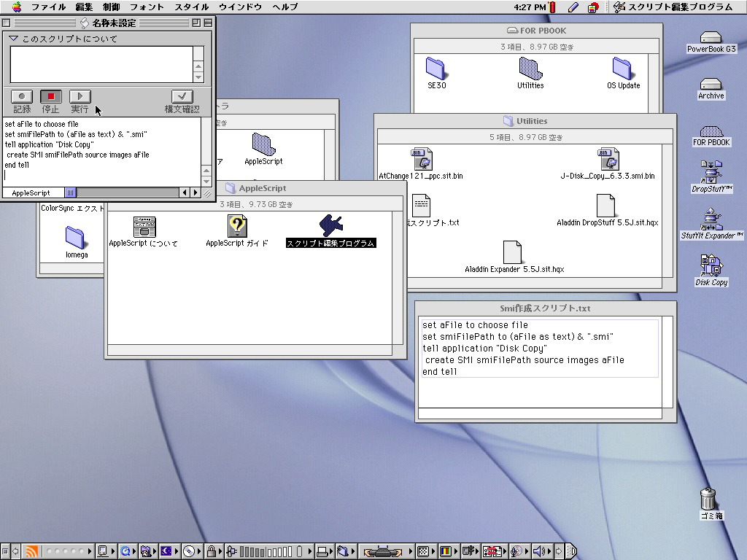747x560 pixels.
Task: Click the control strip left scroll arrow
Action: 15,551
